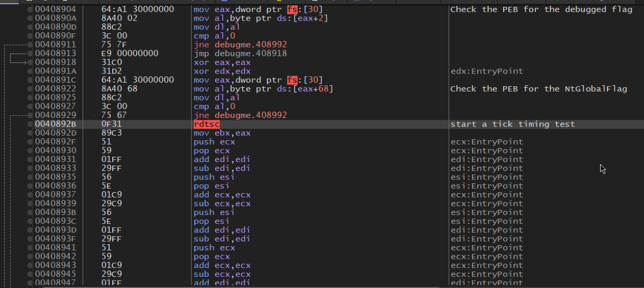Click breakpoint bullet at address 00408930

[31, 151]
